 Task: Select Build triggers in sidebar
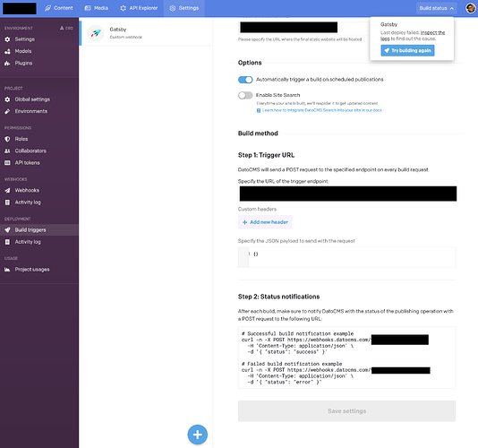tap(39, 230)
